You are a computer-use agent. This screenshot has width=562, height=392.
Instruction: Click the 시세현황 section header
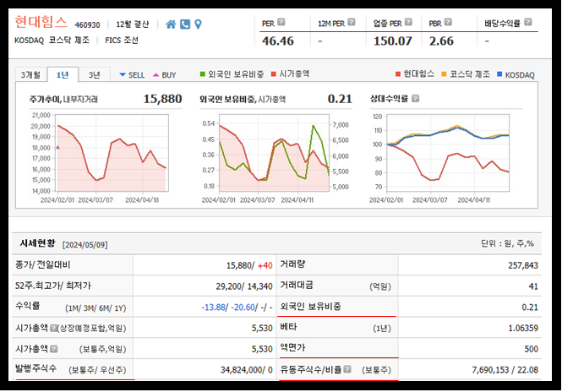pyautogui.click(x=38, y=243)
